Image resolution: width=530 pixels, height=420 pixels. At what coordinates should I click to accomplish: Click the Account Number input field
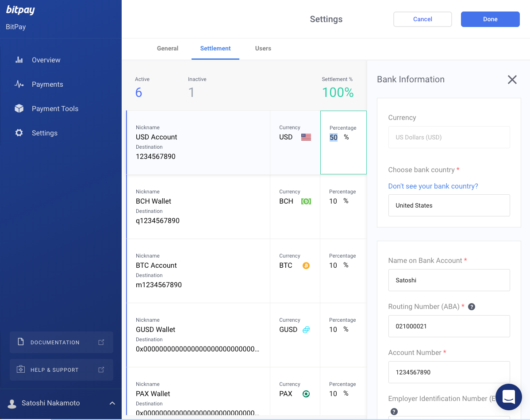tap(449, 372)
